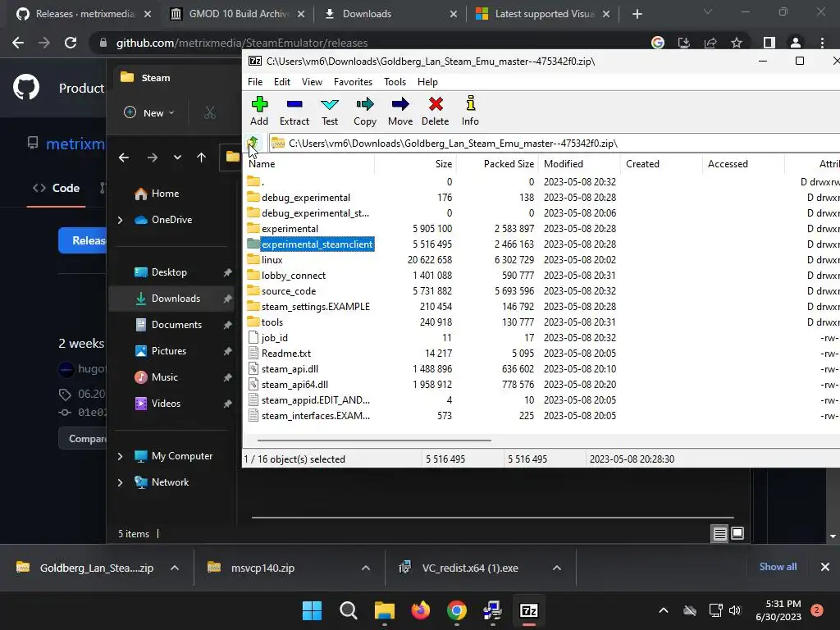Open the Edit menu in 7-Zip
Screen dimensions: 840x630
pos(282,82)
